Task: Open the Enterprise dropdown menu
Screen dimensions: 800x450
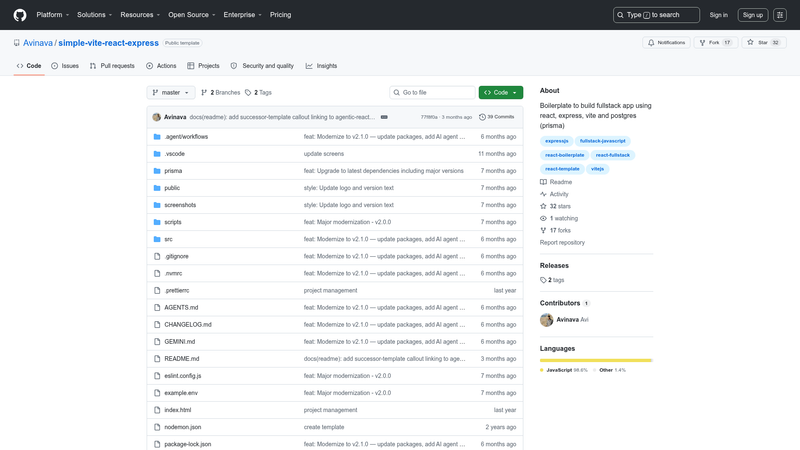Action: 242,15
